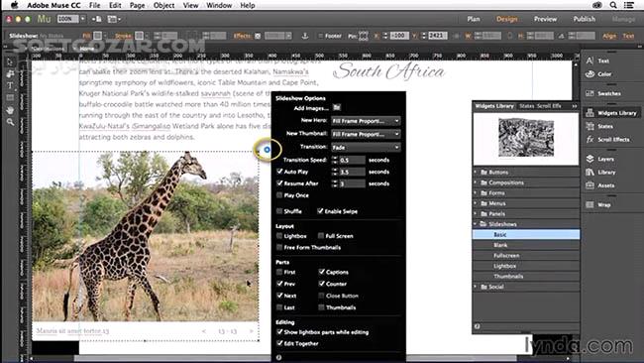This screenshot has width=644, height=363.
Task: Open the Assets panel icon
Action: point(590,185)
